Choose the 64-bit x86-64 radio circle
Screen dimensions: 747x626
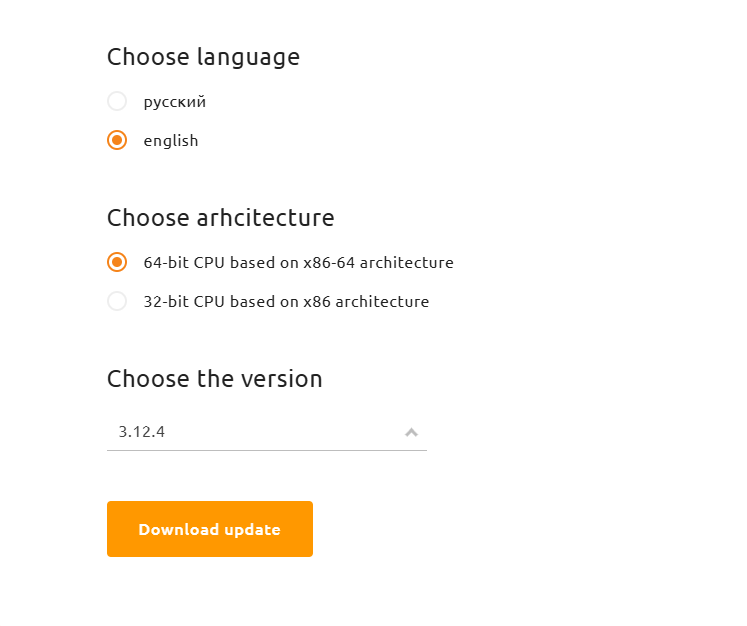(117, 262)
